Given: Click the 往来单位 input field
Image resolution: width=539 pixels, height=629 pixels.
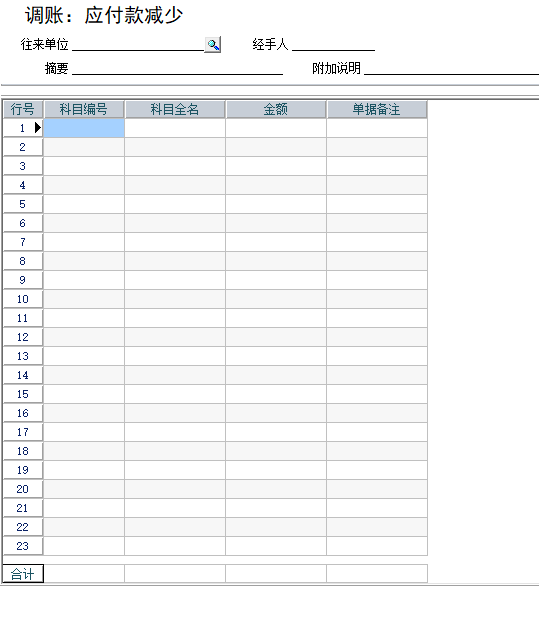Looking at the screenshot, I should (x=138, y=45).
